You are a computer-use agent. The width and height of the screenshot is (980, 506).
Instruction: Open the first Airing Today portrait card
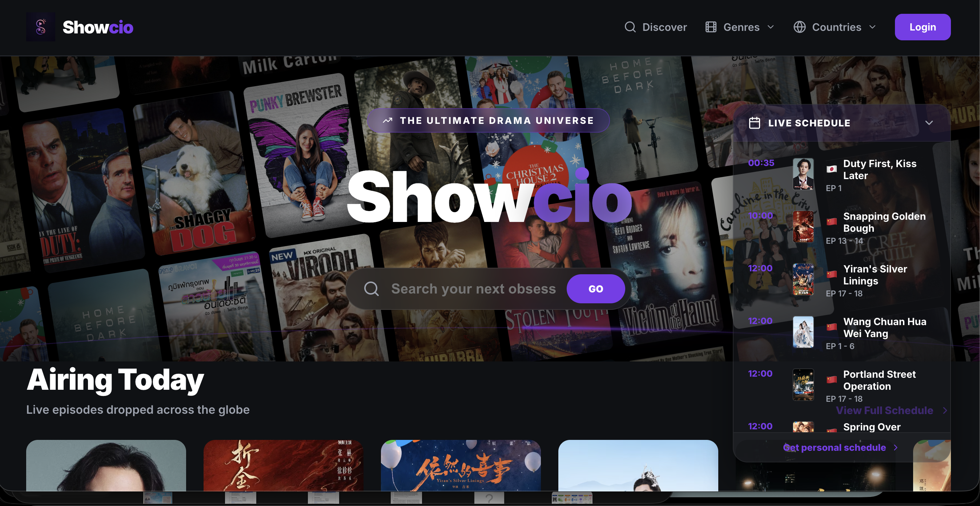(x=106, y=466)
